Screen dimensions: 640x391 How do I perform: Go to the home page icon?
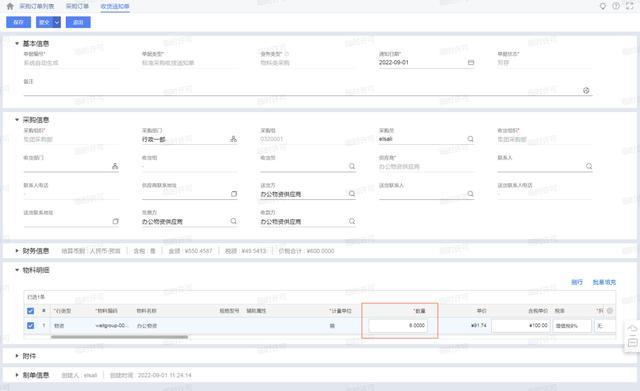pyautogui.click(x=10, y=6)
